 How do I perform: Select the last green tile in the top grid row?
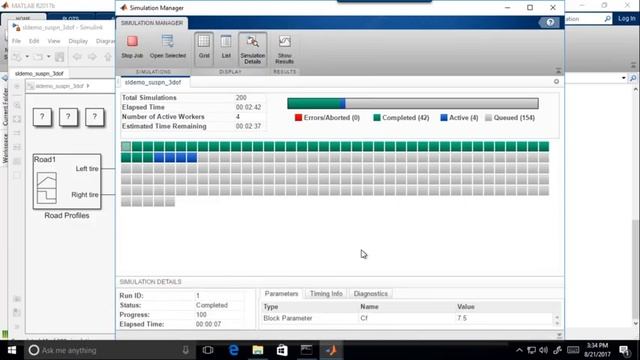[x=544, y=147]
